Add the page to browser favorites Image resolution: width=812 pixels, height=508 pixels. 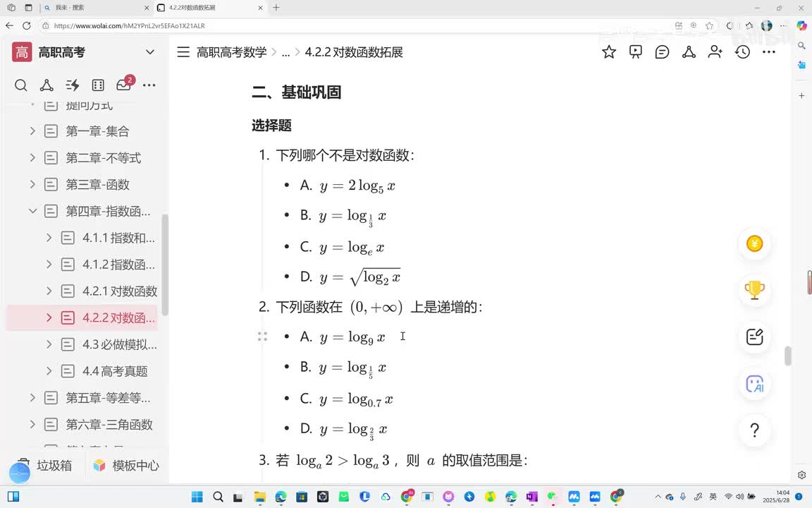point(710,25)
